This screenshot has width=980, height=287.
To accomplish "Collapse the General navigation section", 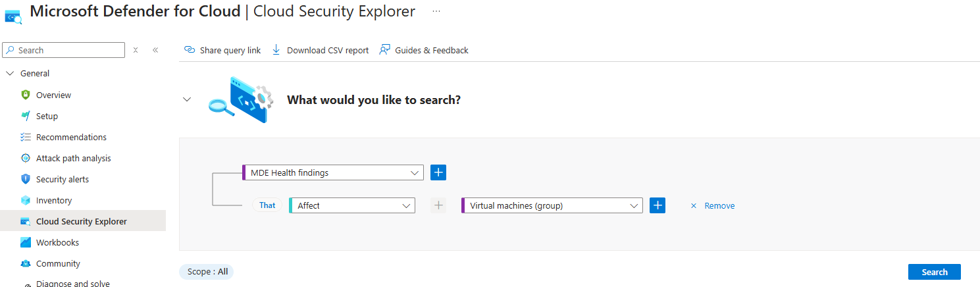I will click(x=10, y=74).
